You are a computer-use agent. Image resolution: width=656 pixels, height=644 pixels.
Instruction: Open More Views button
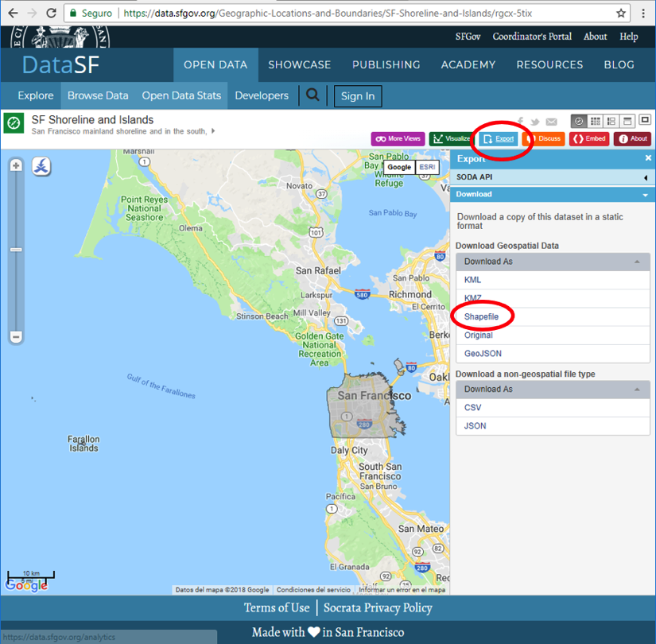point(398,139)
